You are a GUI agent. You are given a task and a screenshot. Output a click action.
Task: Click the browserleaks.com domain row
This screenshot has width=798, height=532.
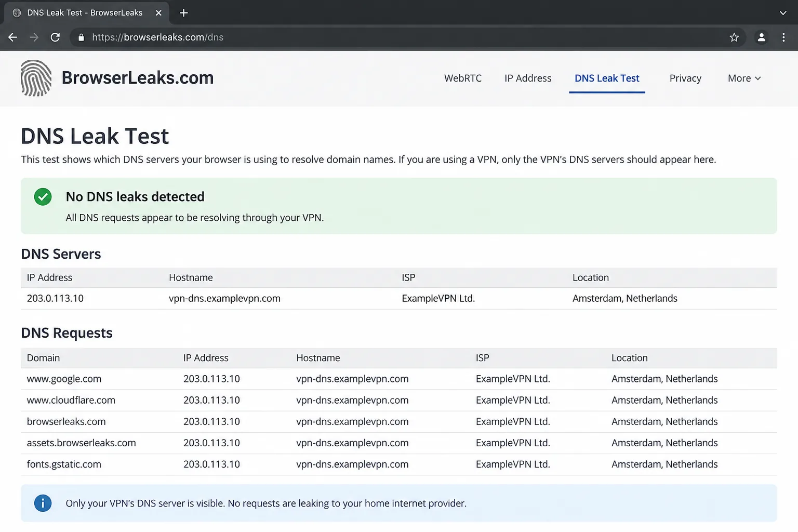pyautogui.click(x=399, y=421)
